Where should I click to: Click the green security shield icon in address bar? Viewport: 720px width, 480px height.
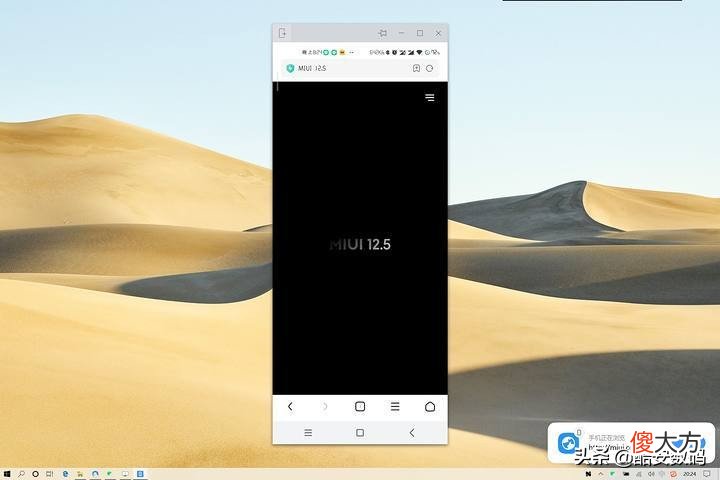[x=290, y=68]
